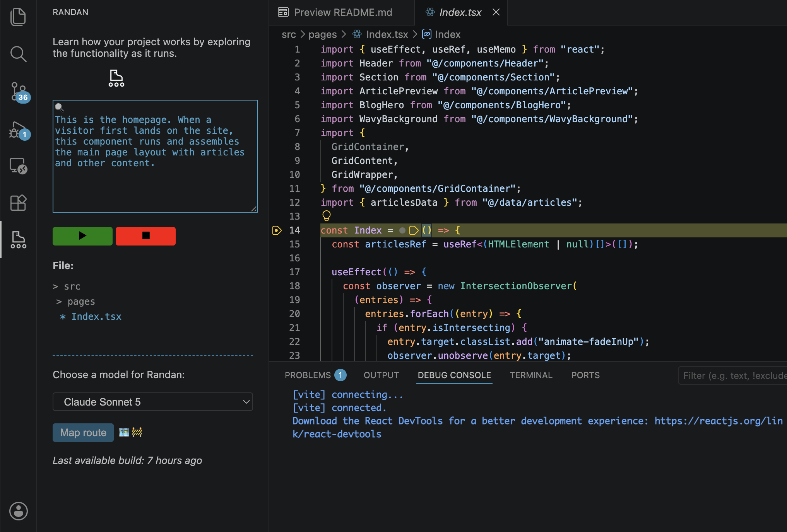The width and height of the screenshot is (787, 532).
Task: Click the lightbulb code action on line 13
Action: 327,216
